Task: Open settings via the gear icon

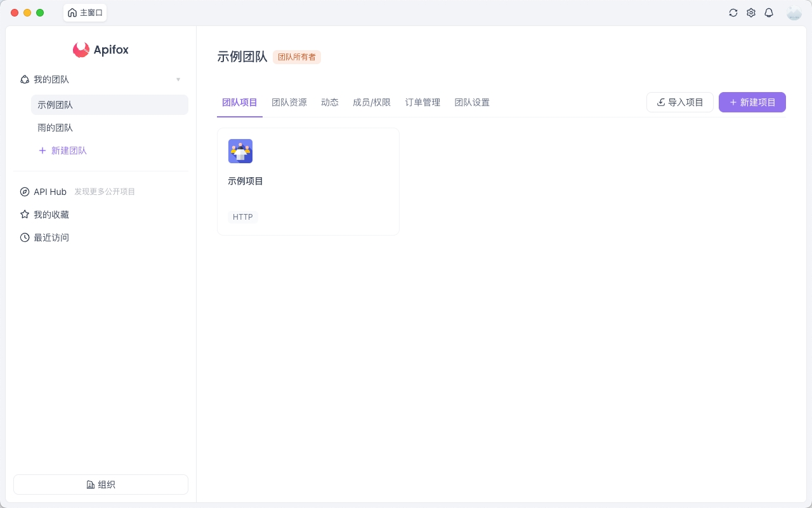Action: [751, 13]
